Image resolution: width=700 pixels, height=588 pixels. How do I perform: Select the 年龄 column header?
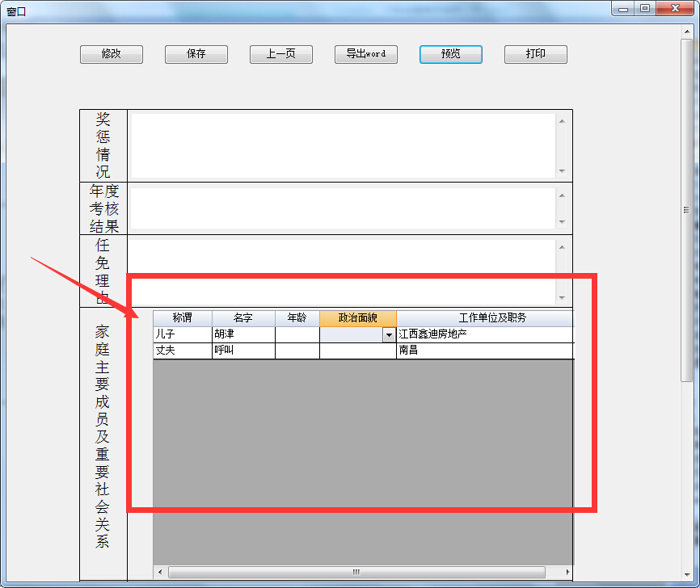coord(297,318)
